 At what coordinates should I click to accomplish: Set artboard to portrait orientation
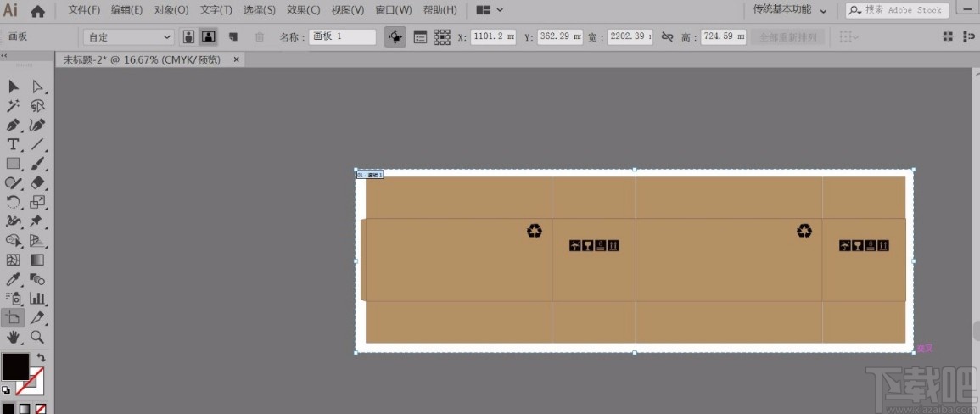pos(188,36)
